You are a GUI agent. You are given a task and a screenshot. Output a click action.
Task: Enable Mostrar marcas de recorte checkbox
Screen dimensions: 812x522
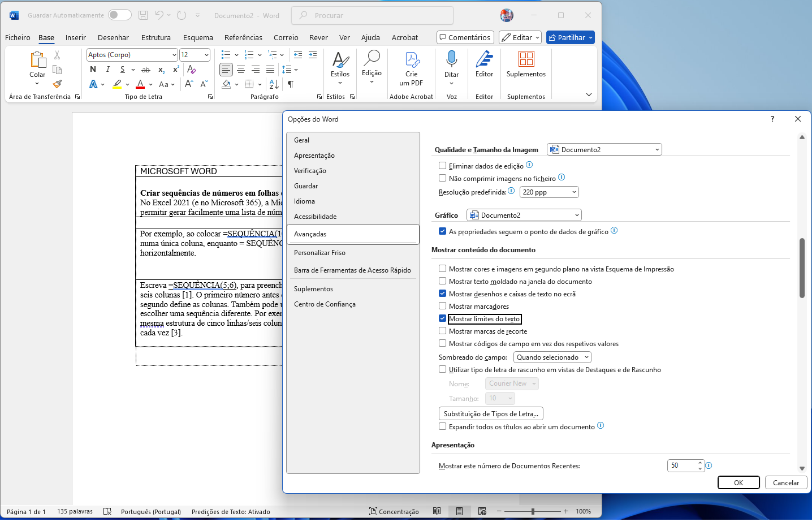tap(443, 331)
